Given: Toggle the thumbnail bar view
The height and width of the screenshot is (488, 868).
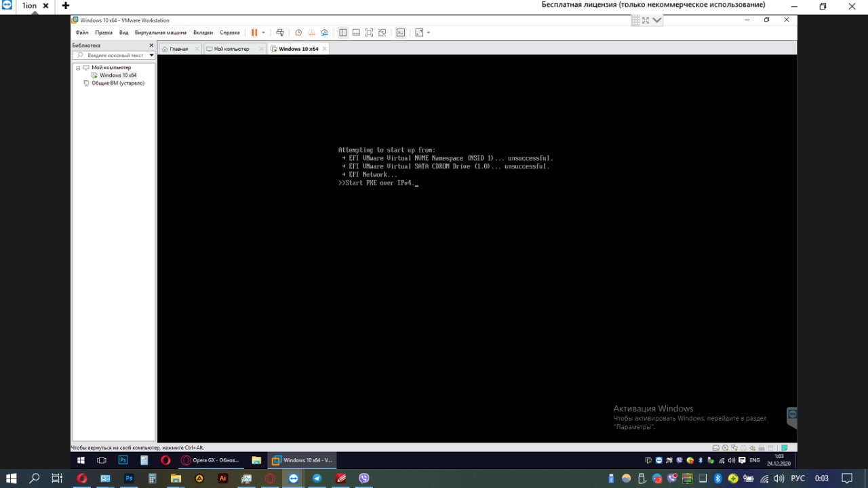Looking at the screenshot, I should click(356, 33).
